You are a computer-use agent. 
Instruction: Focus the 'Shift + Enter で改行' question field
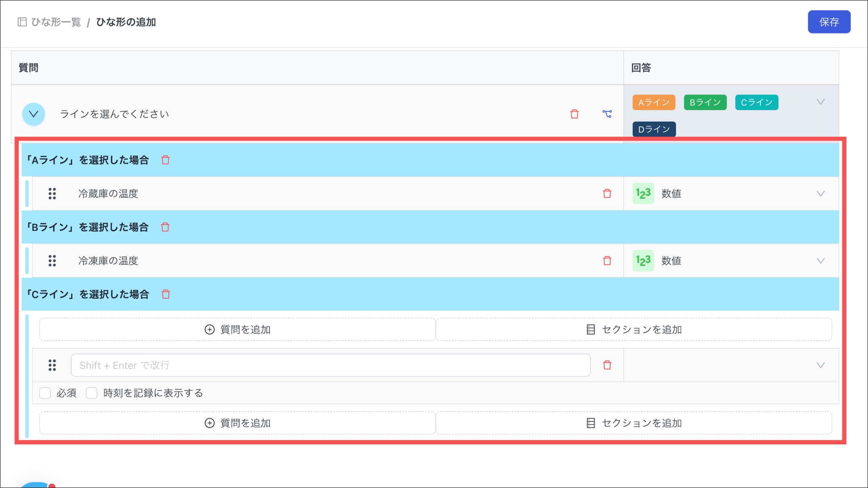[331, 365]
